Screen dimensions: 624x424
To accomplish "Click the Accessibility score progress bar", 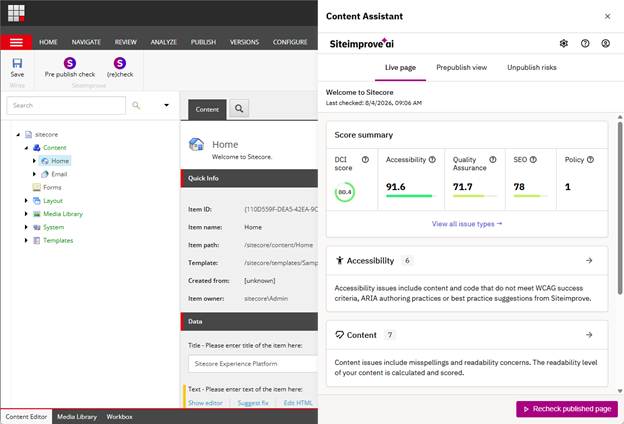I will pyautogui.click(x=411, y=196).
